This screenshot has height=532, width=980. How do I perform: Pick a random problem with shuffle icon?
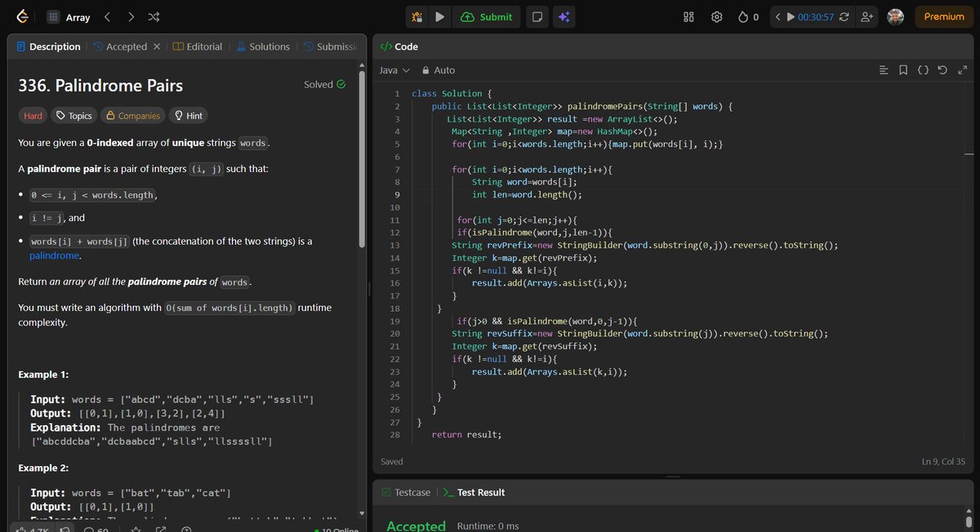[155, 16]
